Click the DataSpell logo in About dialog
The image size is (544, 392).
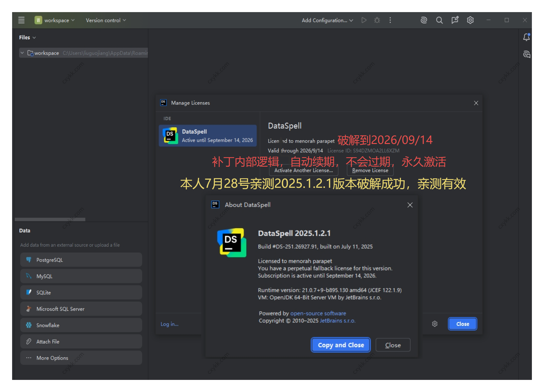click(x=232, y=243)
